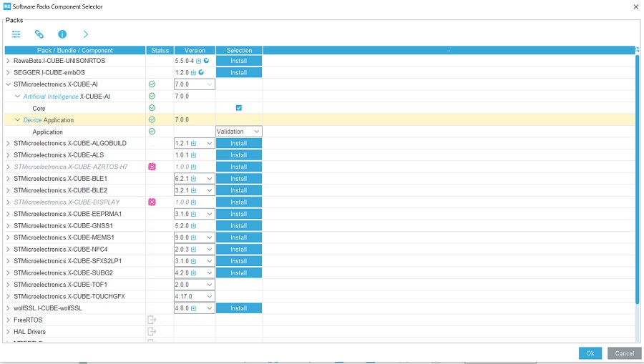Viewport: 644px width, 364px height.
Task: Click globe icon in SEGGER embOS row
Action: [x=201, y=73]
